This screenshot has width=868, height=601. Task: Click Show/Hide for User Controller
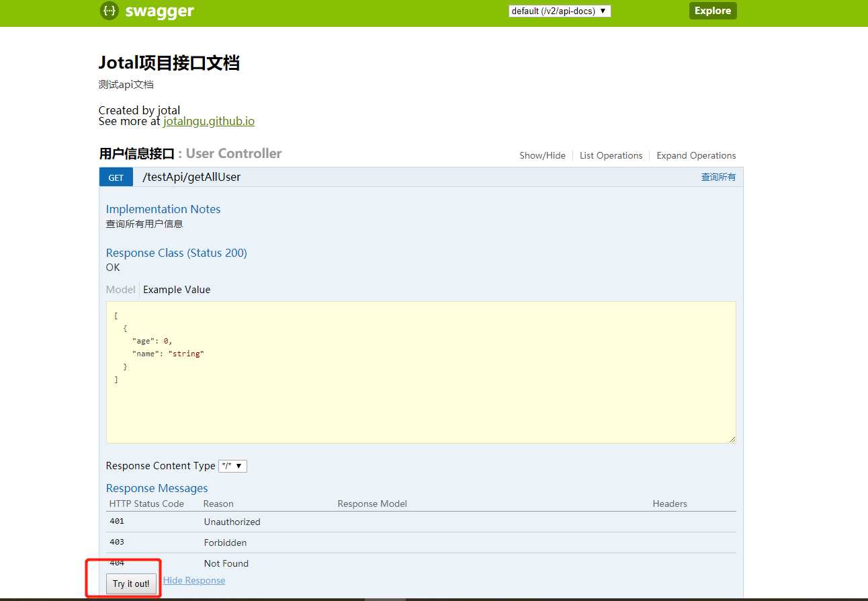(x=542, y=155)
